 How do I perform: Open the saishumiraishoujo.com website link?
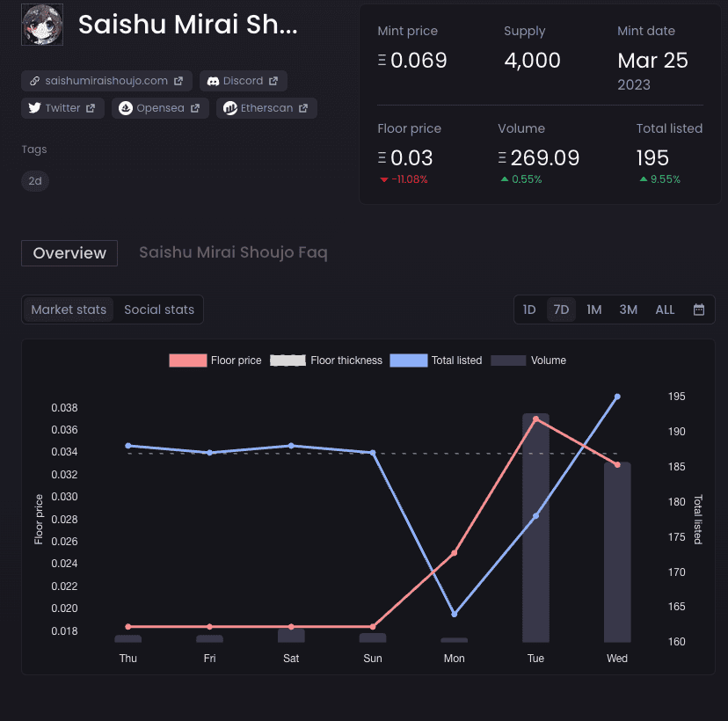point(106,81)
